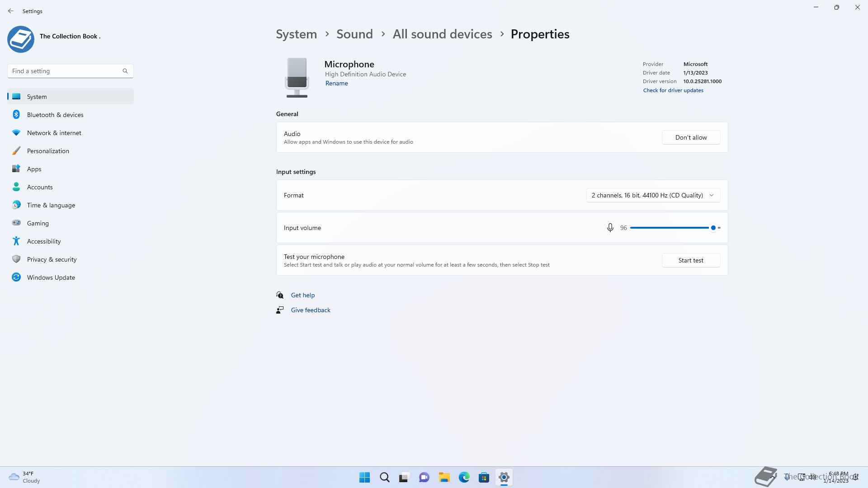
Task: Open the Format dropdown for audio quality
Action: [653, 195]
